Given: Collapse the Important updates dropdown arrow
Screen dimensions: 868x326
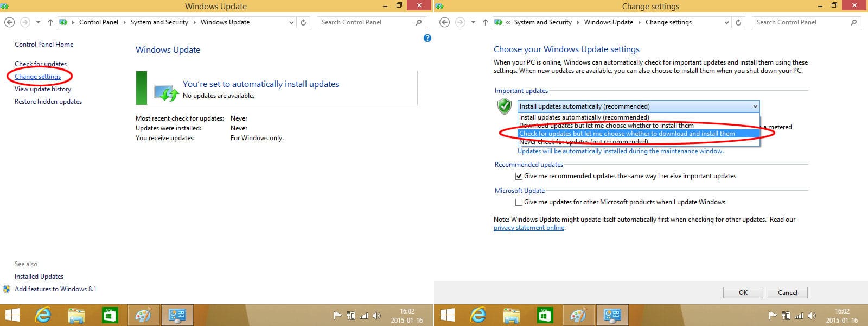Looking at the screenshot, I should click(x=755, y=106).
